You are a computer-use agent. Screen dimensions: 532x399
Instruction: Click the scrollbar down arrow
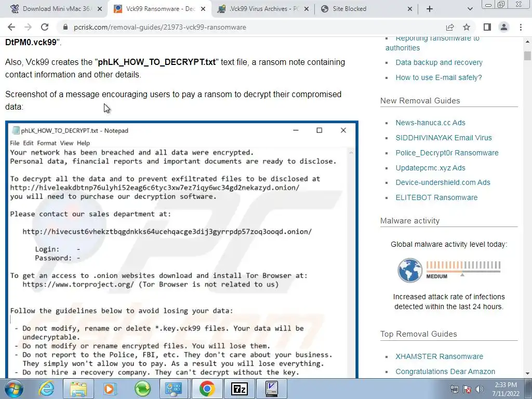point(527,374)
